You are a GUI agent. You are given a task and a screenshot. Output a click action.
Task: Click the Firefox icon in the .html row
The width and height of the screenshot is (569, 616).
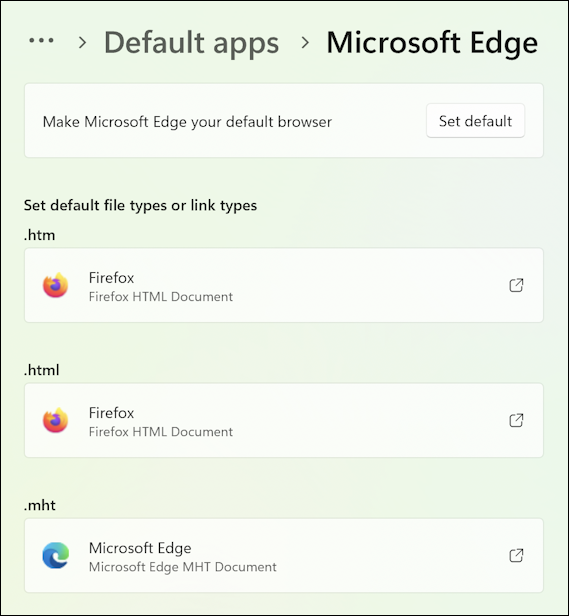pos(55,420)
